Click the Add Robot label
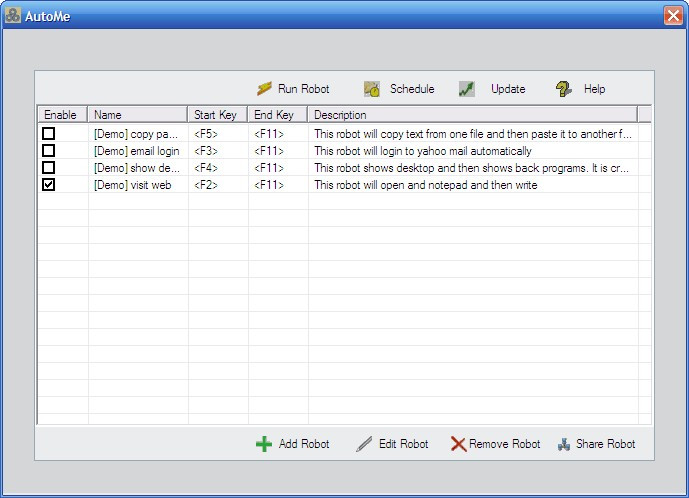Screen dimensions: 689x498 [304, 444]
